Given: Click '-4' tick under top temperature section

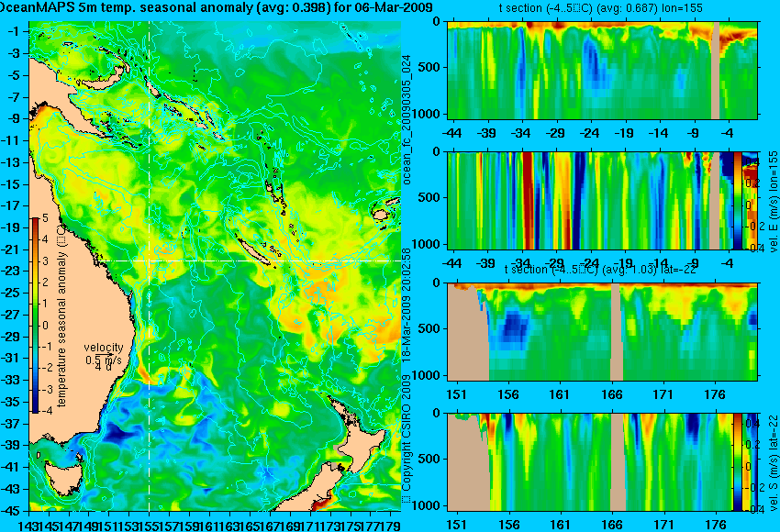Looking at the screenshot, I should point(729,133).
